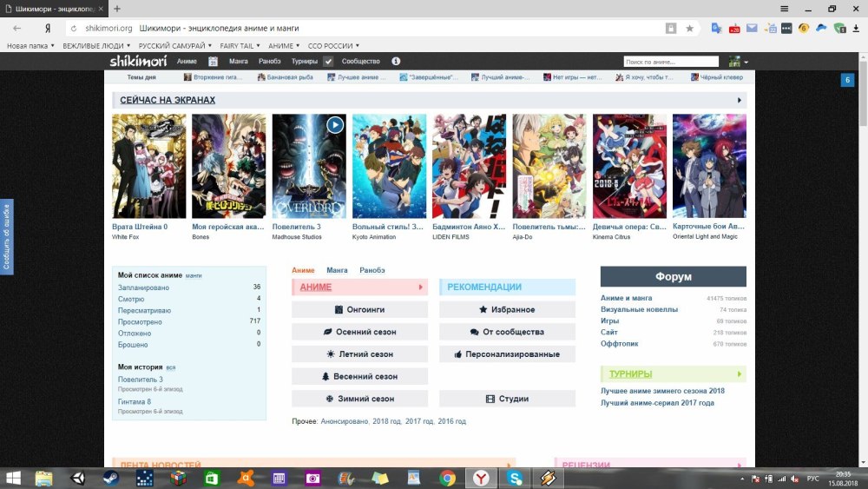Screen dimensions: 868x489
Task: Open the Врата Штейна 0 poster
Action: tap(149, 166)
